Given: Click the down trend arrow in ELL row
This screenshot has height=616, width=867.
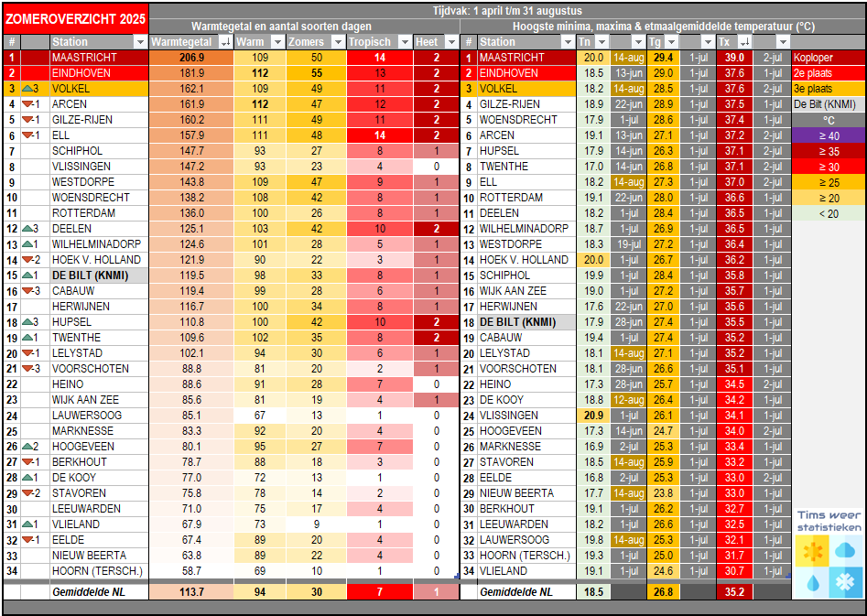Looking at the screenshot, I should pyautogui.click(x=27, y=135).
